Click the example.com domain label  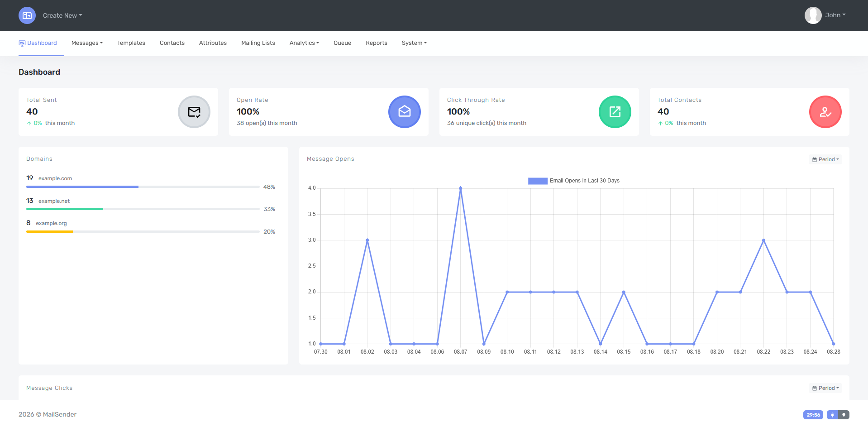pos(55,178)
